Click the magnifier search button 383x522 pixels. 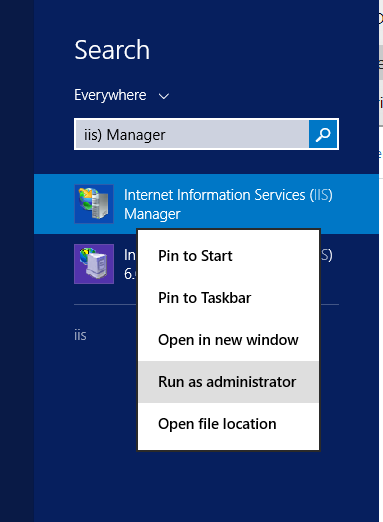point(323,134)
